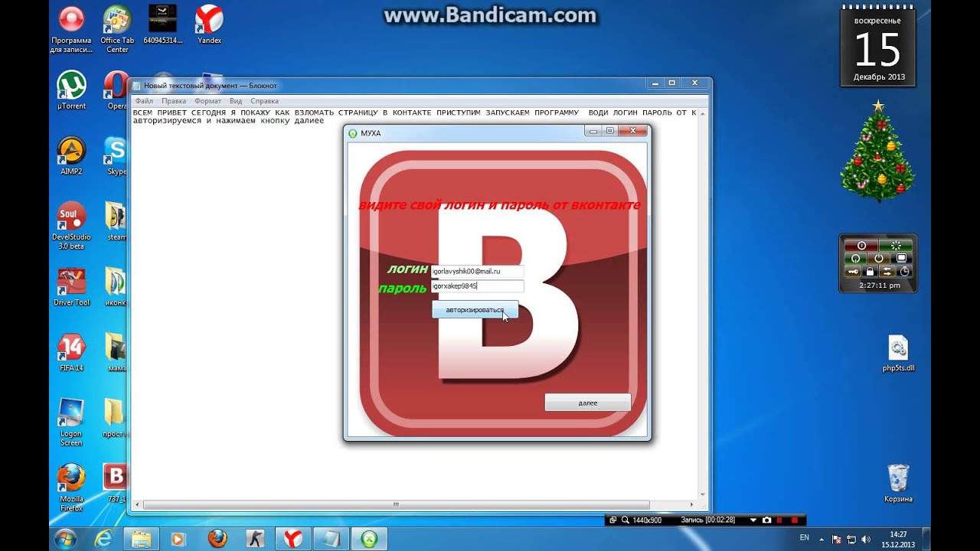Screen dimensions: 980x551
Task: Click the switch-user arrows gadget button
Action: click(x=887, y=272)
